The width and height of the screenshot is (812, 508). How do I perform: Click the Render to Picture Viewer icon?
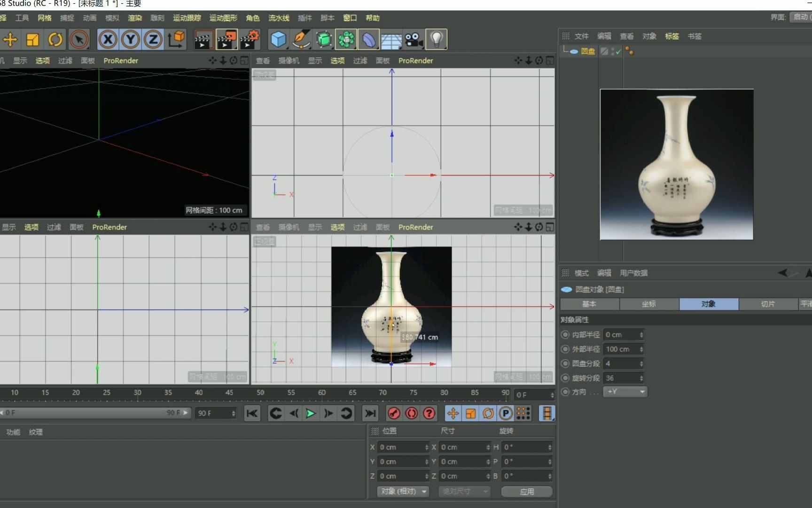(x=226, y=40)
